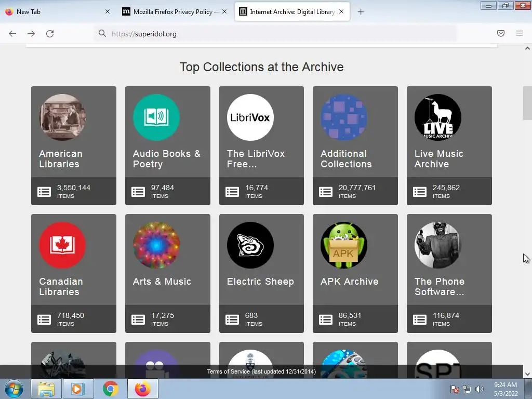This screenshot has width=532, height=399.
Task: Open The Phone Software... title link
Action: (440, 287)
